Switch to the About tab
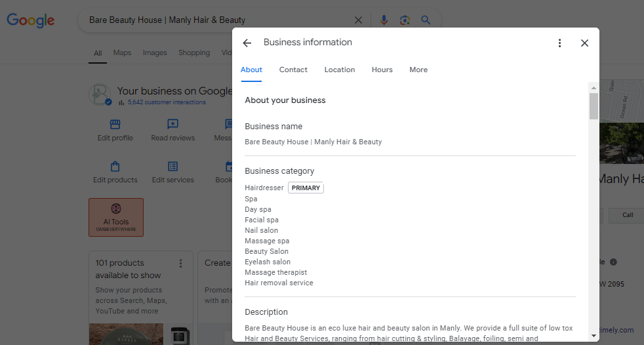644x345 pixels. pyautogui.click(x=251, y=70)
